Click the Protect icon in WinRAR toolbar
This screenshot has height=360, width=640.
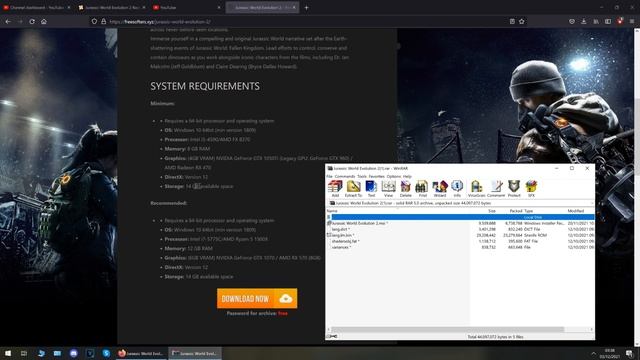514,189
